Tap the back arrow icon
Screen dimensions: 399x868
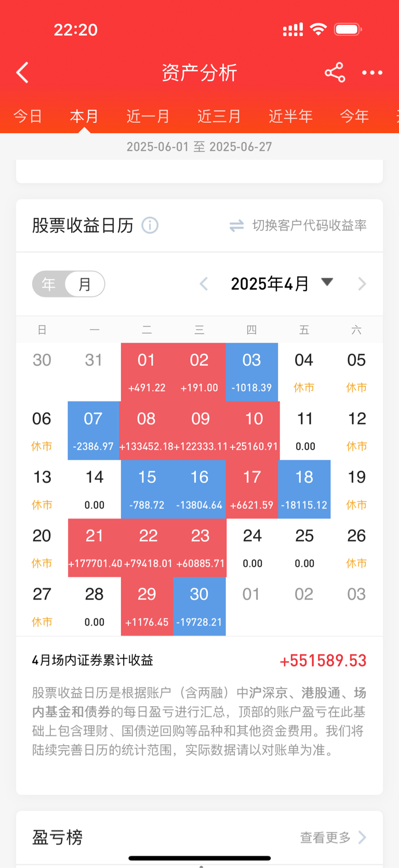(x=22, y=73)
